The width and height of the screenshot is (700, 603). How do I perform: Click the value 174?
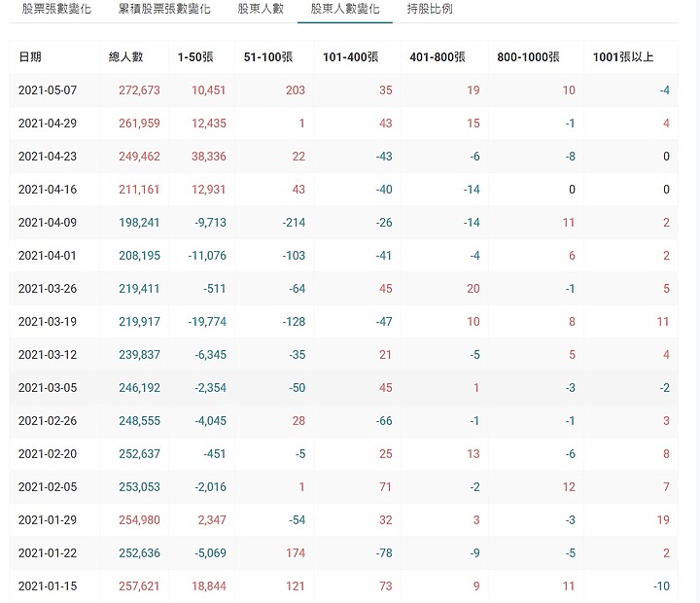tap(296, 553)
